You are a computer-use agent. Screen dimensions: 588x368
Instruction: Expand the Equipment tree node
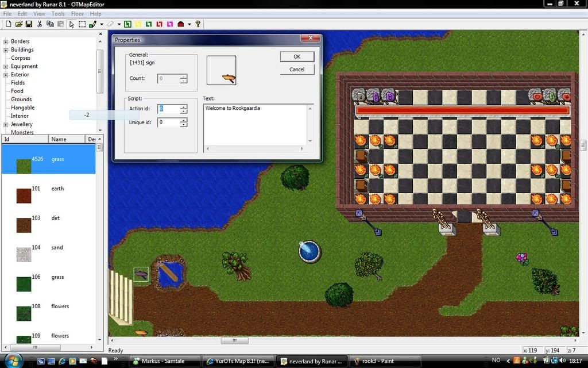(6, 67)
